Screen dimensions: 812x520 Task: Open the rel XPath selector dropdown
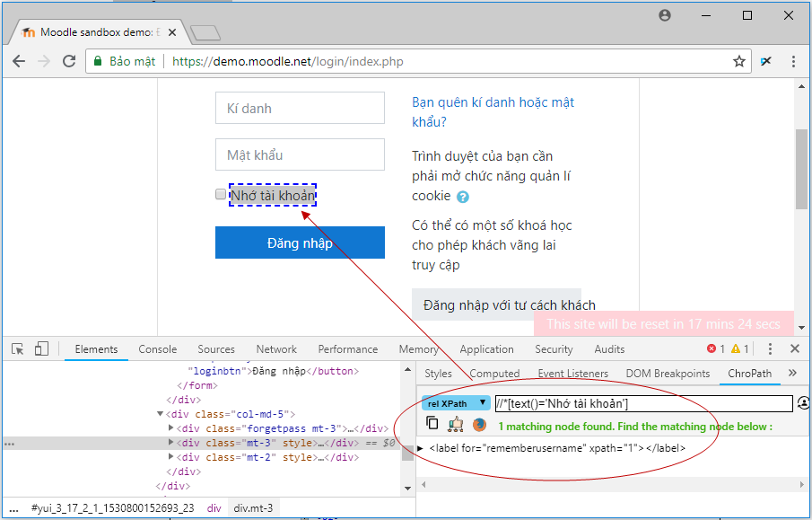click(x=456, y=403)
